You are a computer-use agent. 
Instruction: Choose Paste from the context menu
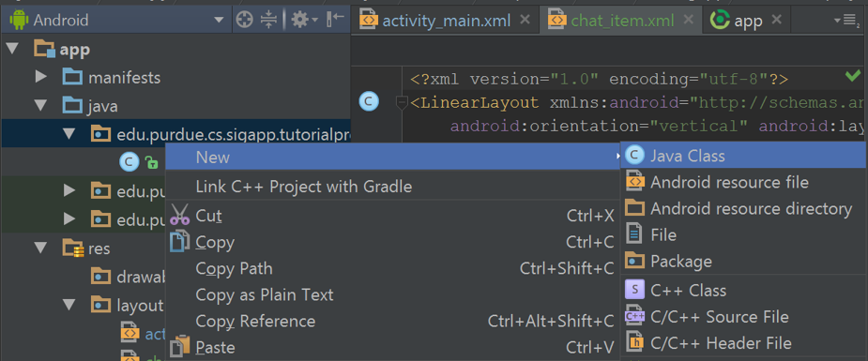click(393, 347)
